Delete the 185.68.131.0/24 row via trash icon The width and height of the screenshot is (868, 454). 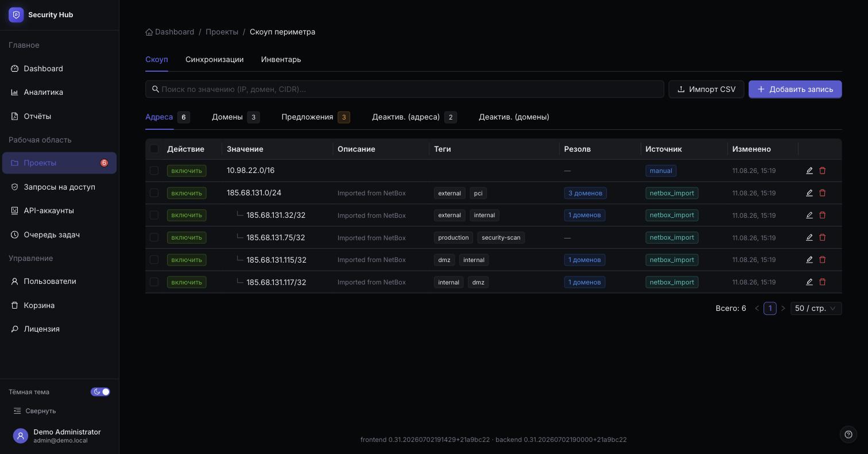tap(822, 193)
